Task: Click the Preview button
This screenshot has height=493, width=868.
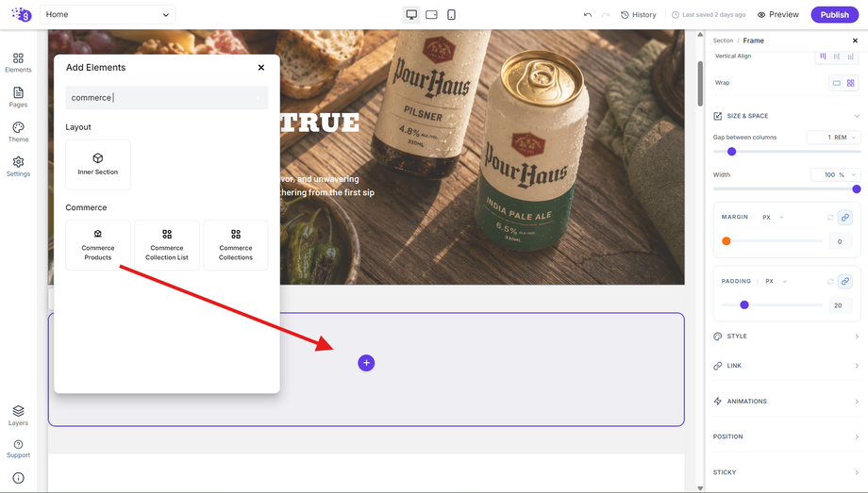Action: (778, 14)
